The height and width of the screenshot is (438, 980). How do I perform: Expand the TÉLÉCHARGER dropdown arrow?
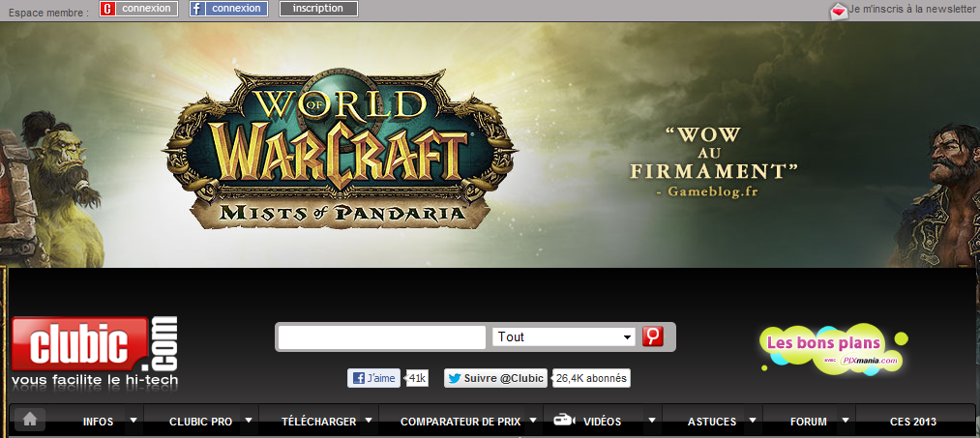tap(369, 420)
